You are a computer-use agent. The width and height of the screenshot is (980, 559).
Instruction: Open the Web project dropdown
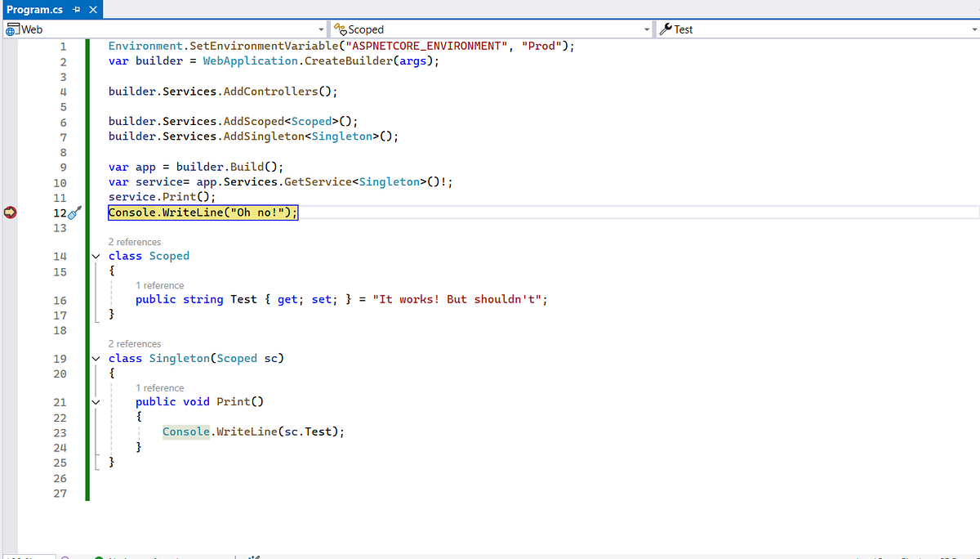(x=321, y=29)
